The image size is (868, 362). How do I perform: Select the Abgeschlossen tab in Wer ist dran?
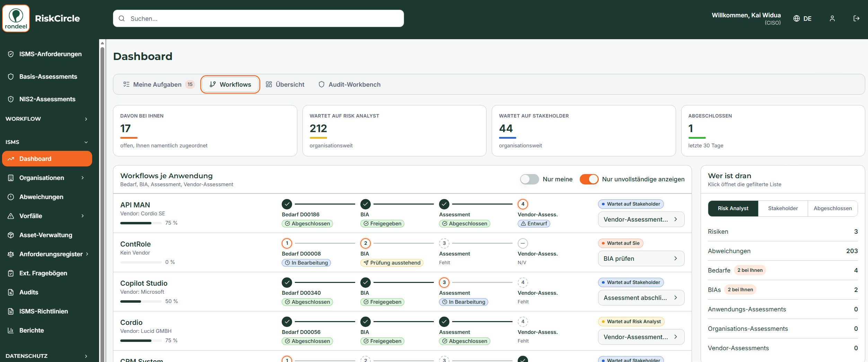(x=833, y=208)
